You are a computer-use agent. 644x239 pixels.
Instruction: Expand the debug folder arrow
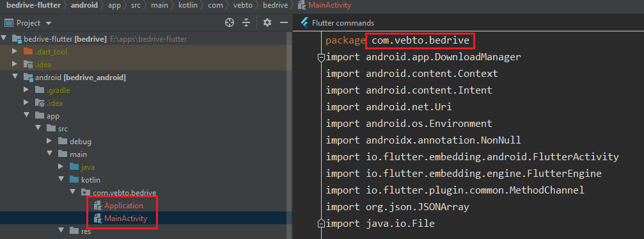point(49,141)
